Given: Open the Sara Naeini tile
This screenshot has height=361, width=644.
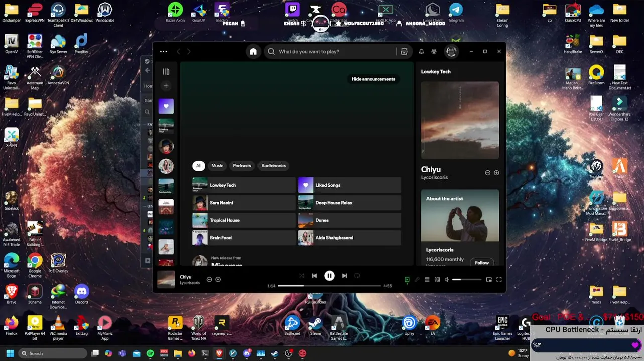Looking at the screenshot, I should (244, 203).
